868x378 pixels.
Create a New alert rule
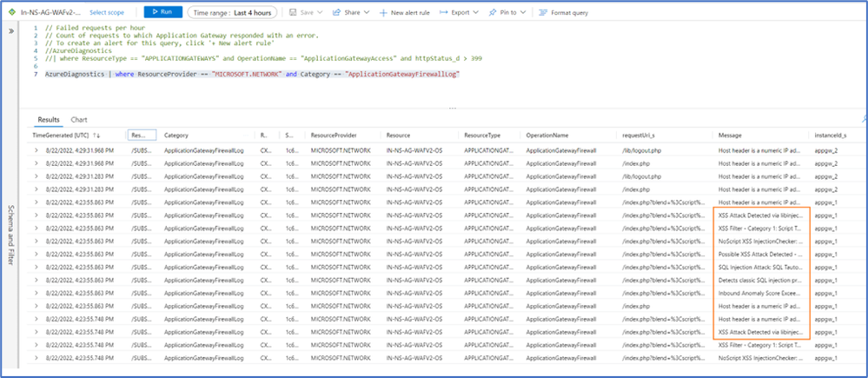(x=404, y=12)
